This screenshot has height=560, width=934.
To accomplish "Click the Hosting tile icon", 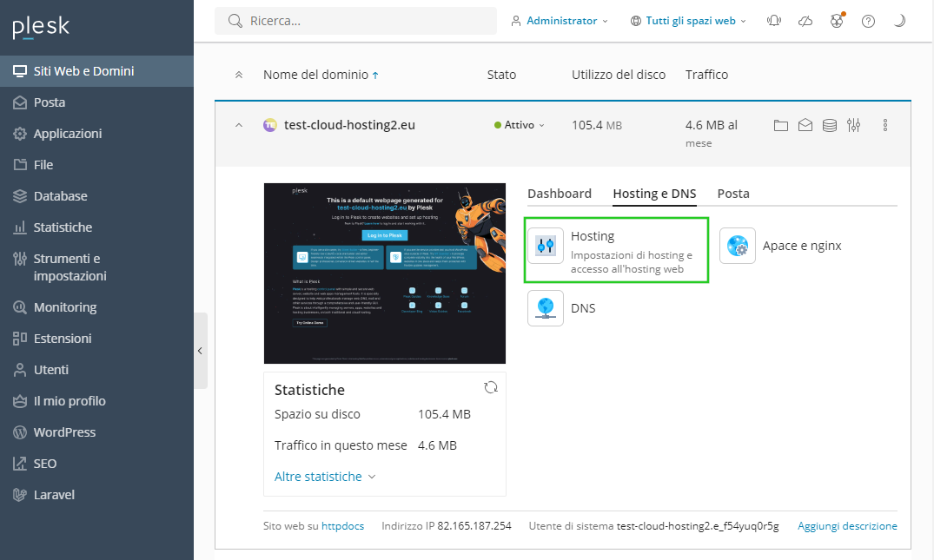I will [546, 246].
